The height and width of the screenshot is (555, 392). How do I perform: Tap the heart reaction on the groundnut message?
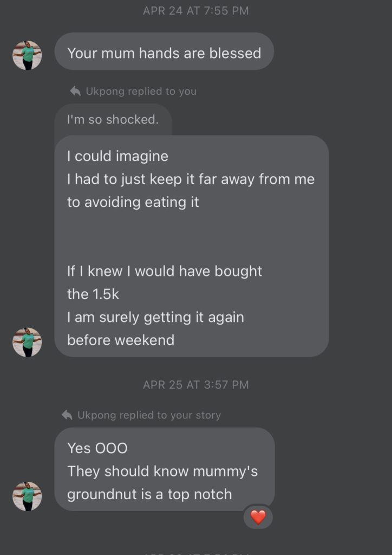pyautogui.click(x=258, y=517)
